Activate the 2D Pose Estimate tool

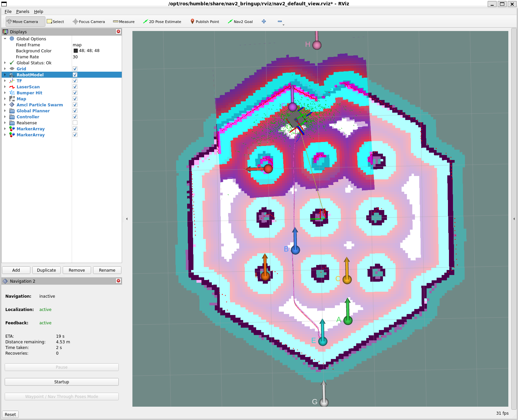pyautogui.click(x=162, y=22)
